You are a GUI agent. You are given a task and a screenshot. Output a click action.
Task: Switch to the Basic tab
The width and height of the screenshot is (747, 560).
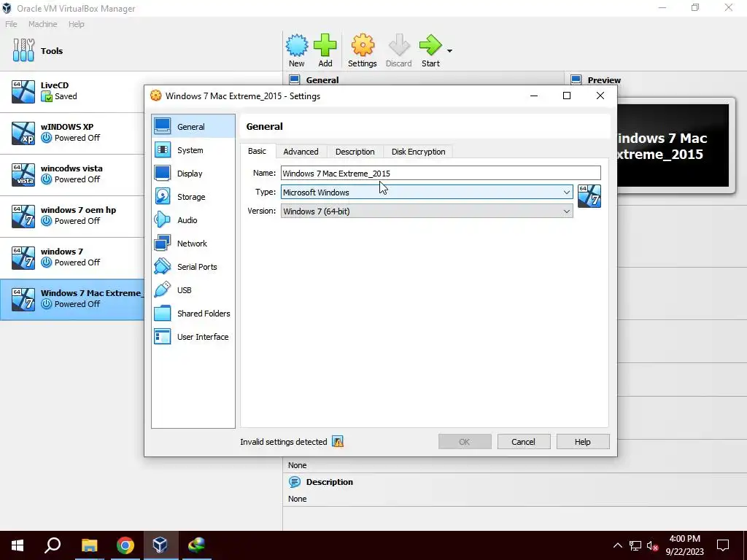point(258,151)
